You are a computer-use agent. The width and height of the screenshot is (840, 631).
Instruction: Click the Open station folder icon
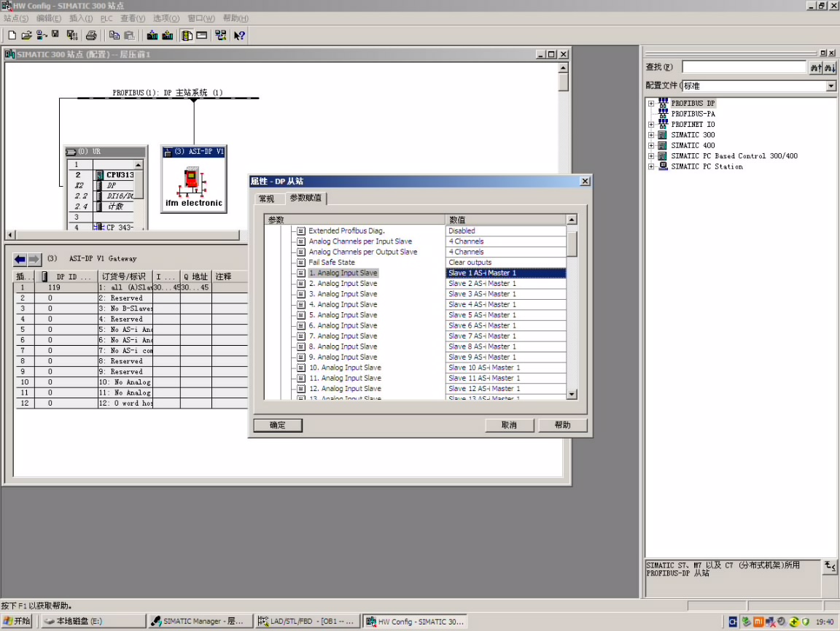(26, 36)
